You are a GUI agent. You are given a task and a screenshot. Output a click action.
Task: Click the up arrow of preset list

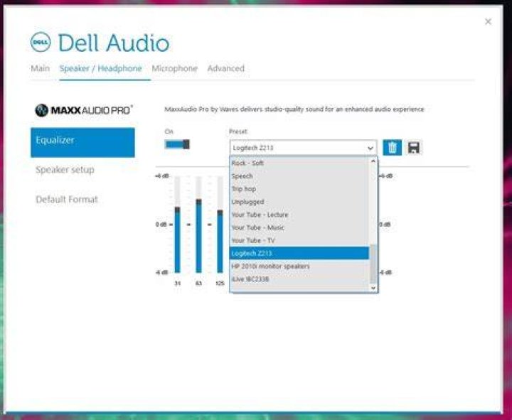373,161
